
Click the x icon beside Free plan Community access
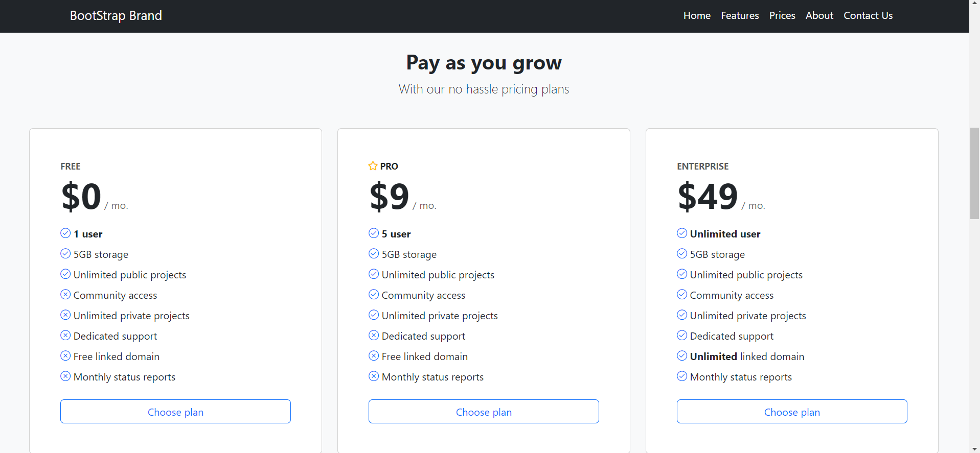(x=65, y=295)
